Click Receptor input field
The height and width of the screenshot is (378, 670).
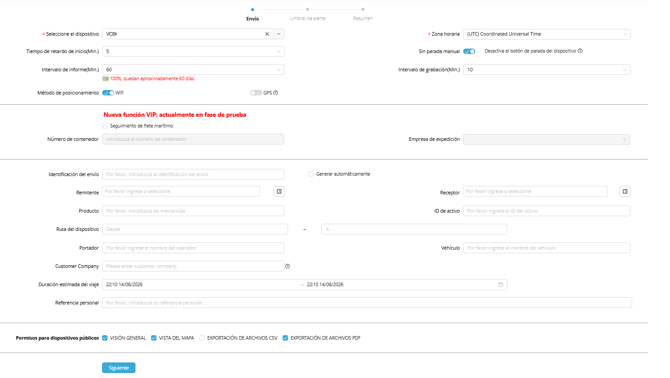[x=535, y=191]
